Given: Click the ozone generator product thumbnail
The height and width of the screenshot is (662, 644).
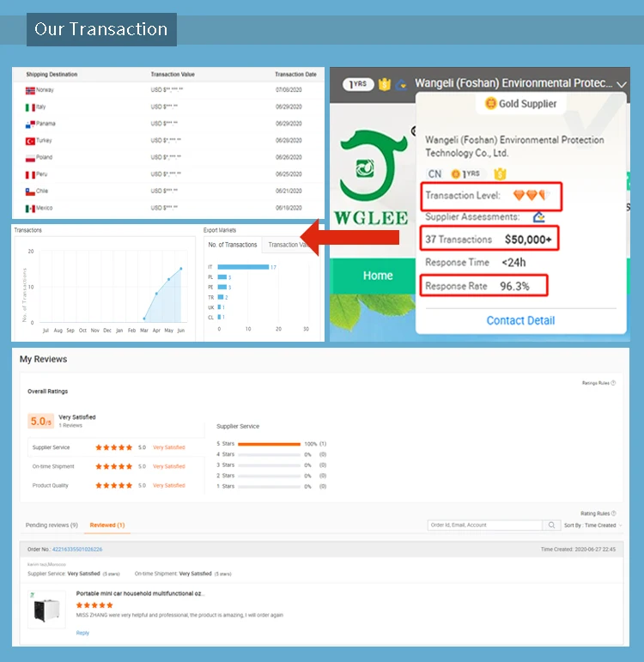Looking at the screenshot, I should tap(46, 610).
